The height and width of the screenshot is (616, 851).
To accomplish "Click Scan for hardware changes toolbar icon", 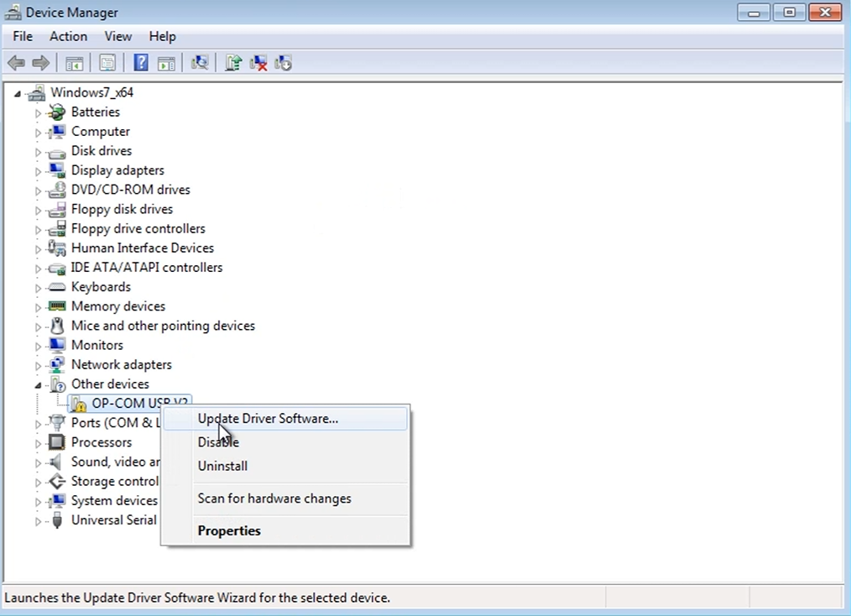I will tap(200, 63).
